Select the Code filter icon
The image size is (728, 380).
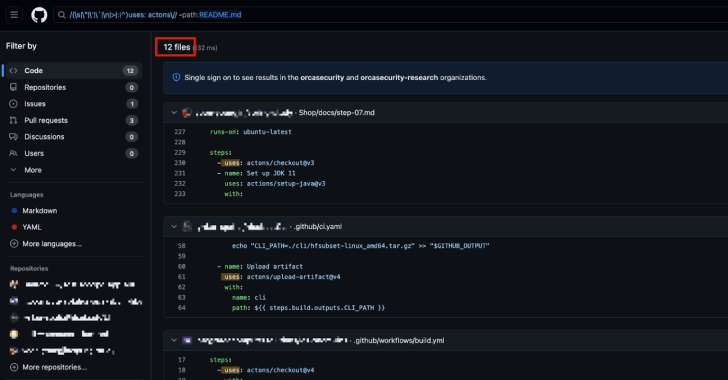pos(13,71)
